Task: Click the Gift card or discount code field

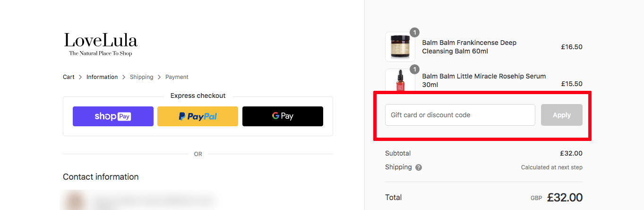Action: pyautogui.click(x=460, y=115)
